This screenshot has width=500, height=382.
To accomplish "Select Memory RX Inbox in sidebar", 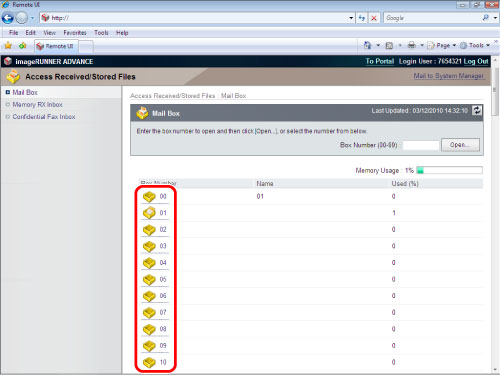I will [x=37, y=105].
